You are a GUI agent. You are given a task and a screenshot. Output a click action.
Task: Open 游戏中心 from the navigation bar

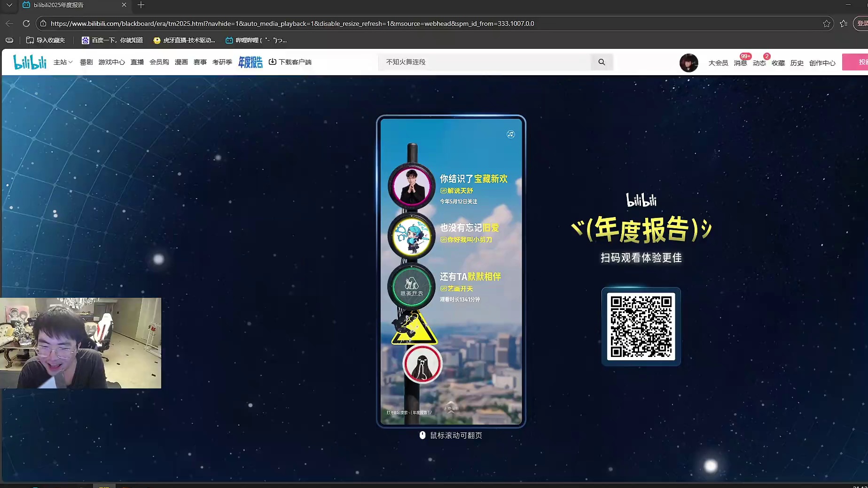tap(111, 62)
